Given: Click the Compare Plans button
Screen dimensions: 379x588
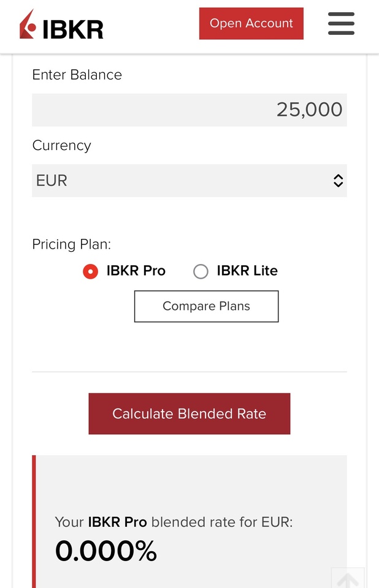Looking at the screenshot, I should click(x=206, y=306).
